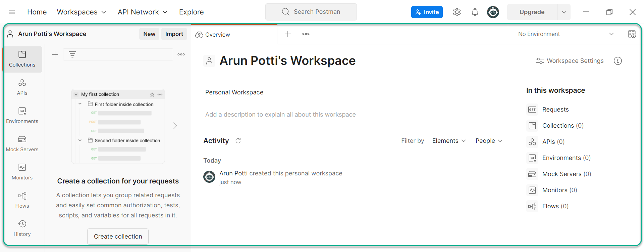Open the Upgrade dropdown arrow
The image size is (644, 252).
click(564, 12)
